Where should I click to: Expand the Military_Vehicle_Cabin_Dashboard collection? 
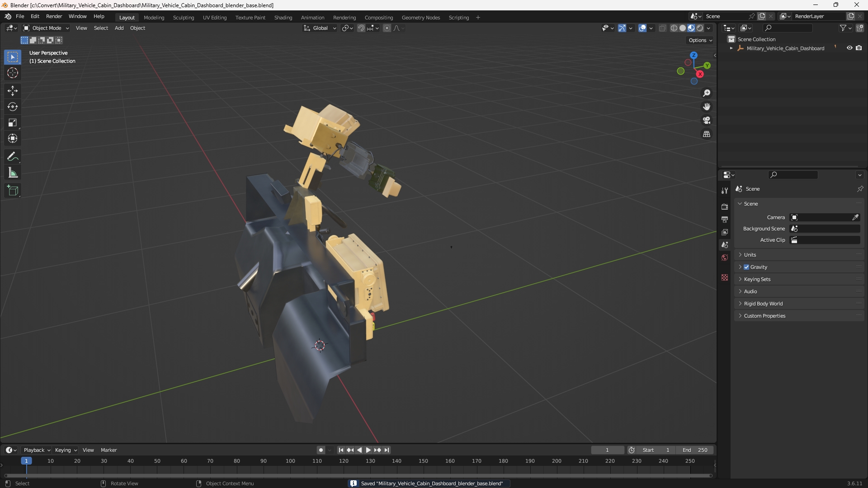click(x=731, y=48)
